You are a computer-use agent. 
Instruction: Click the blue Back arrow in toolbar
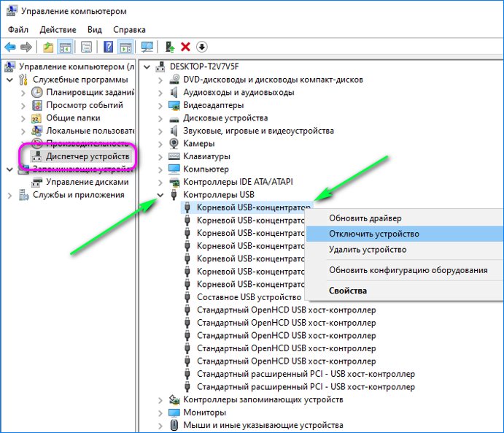[11, 47]
